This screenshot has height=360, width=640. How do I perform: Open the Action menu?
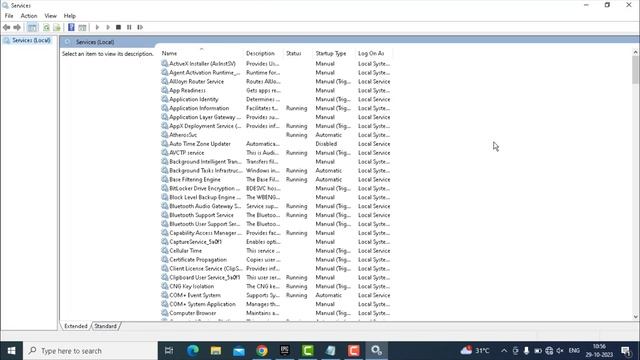pyautogui.click(x=29, y=16)
